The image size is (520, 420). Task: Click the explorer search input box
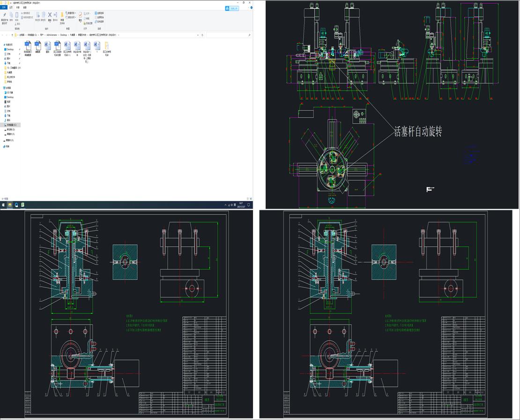pos(229,35)
